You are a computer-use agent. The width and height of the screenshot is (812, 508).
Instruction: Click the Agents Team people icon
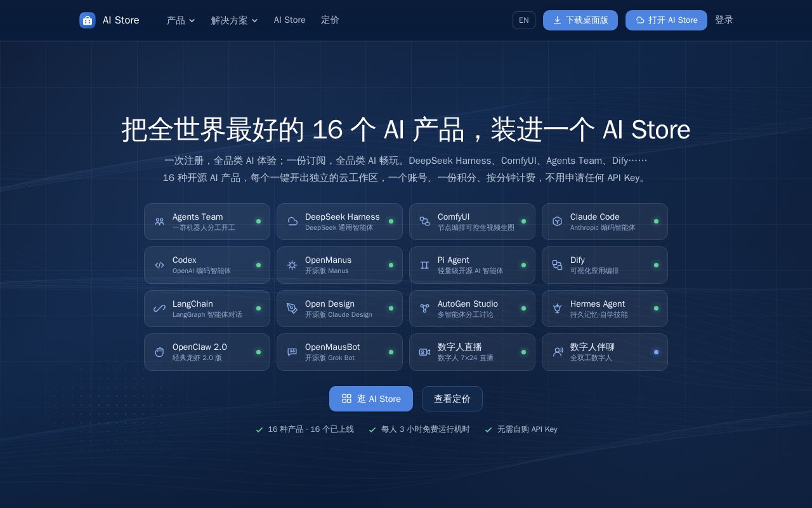tap(159, 222)
